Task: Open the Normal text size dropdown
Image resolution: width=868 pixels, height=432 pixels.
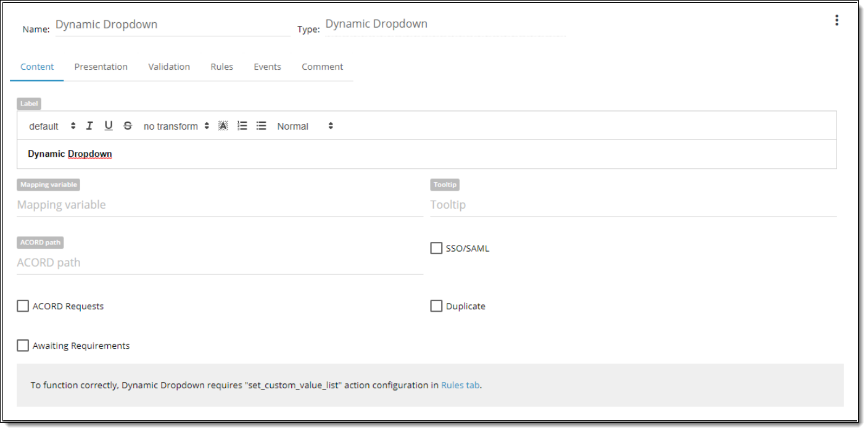Action: click(x=305, y=126)
